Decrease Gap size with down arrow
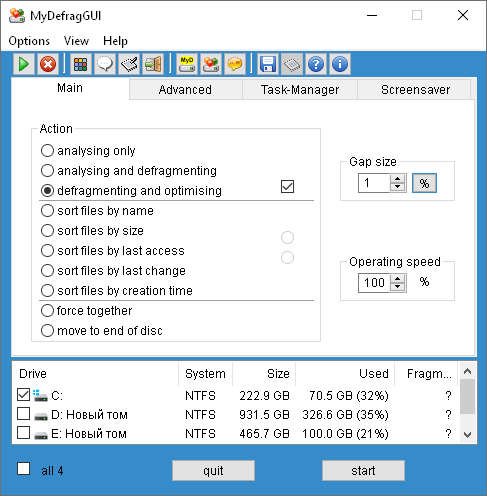487x496 pixels. (x=397, y=187)
